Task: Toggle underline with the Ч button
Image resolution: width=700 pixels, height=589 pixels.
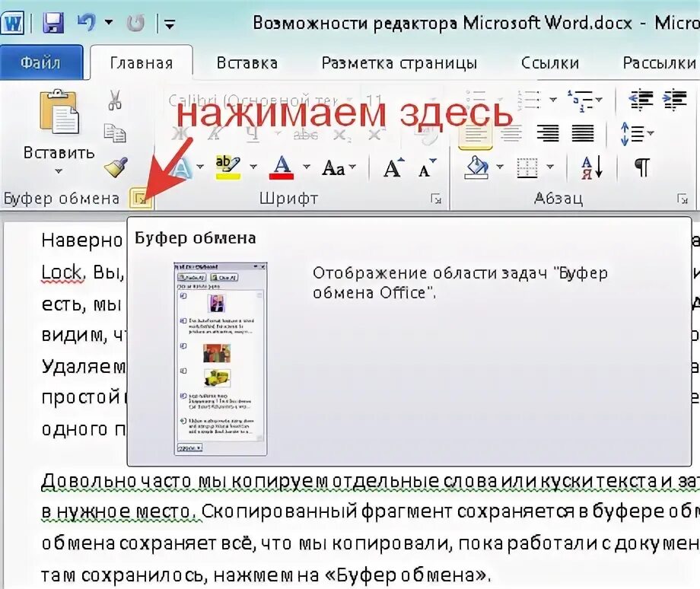Action: tap(253, 133)
